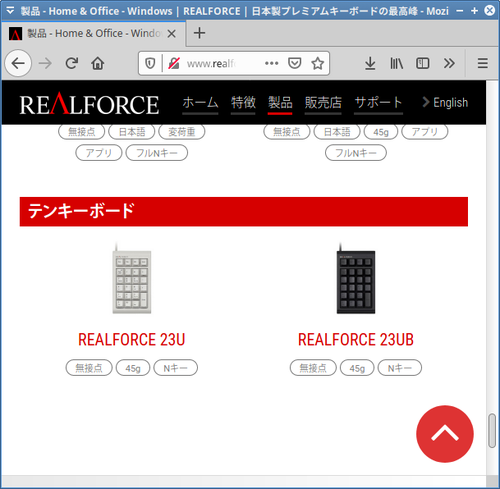Open page actions three-dot menu

point(271,63)
